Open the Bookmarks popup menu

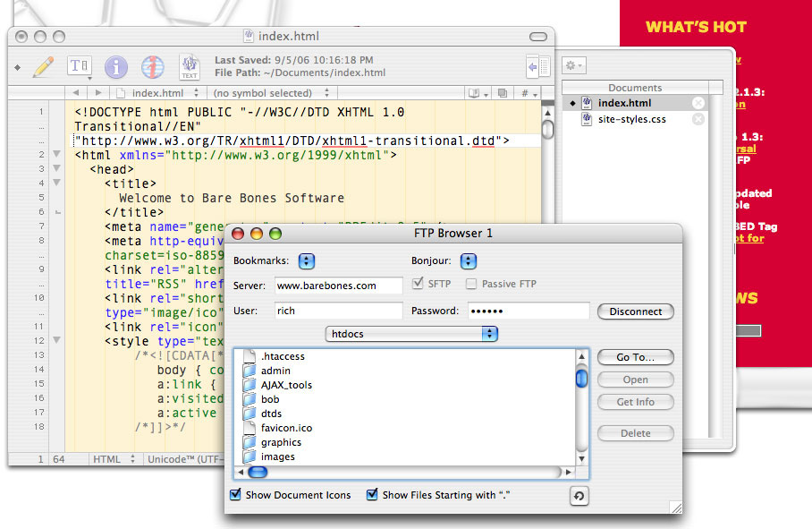pos(307,261)
